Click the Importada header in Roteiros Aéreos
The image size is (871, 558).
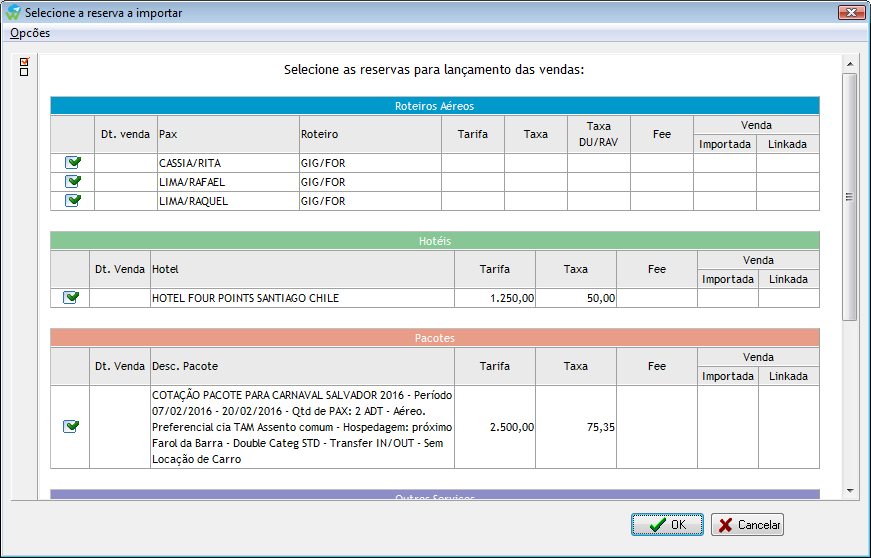pos(725,144)
